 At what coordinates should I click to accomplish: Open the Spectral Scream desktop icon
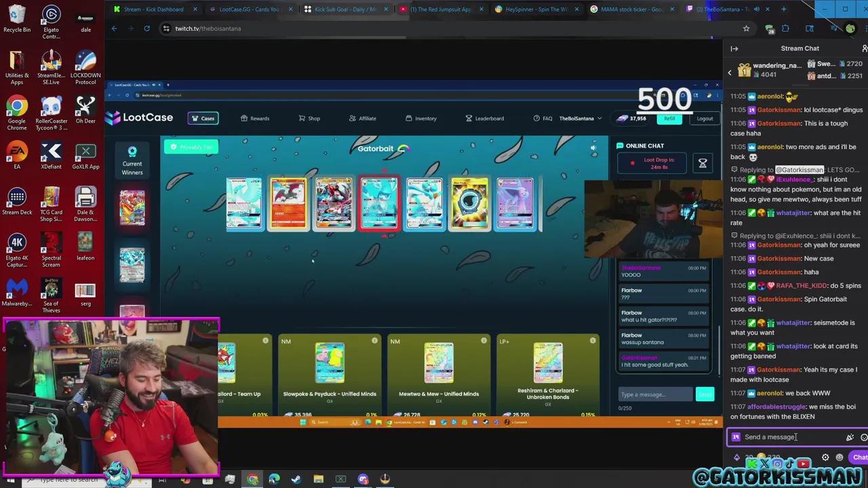(x=51, y=251)
